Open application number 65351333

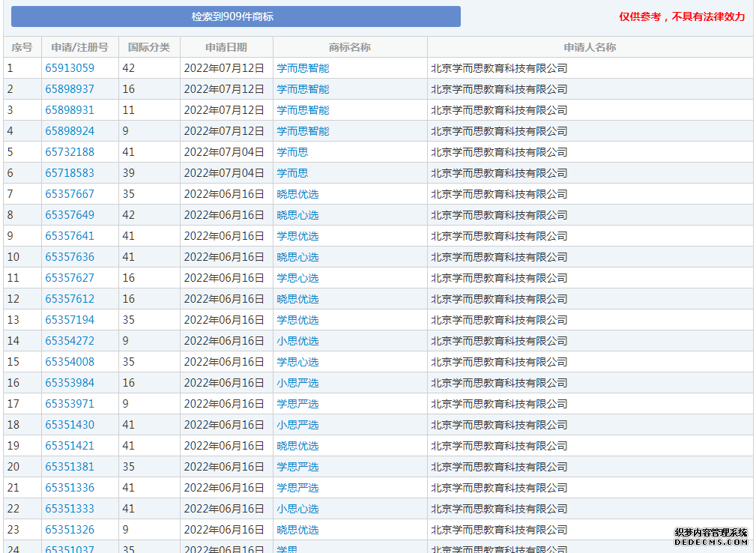point(70,509)
